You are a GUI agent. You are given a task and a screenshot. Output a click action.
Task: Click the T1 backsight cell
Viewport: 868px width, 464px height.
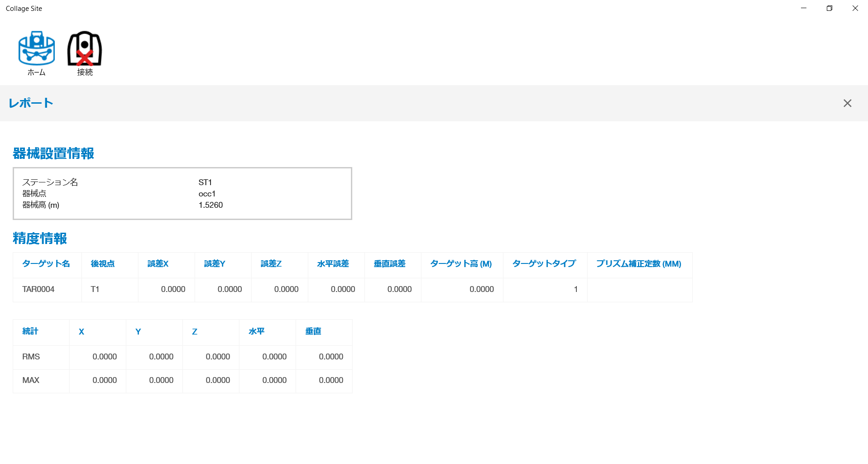coord(95,289)
